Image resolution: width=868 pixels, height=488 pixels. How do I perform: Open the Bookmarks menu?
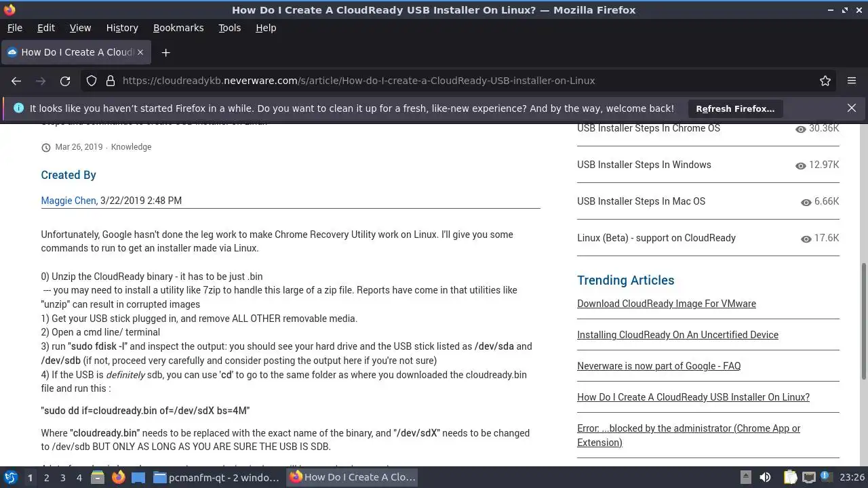tap(178, 28)
